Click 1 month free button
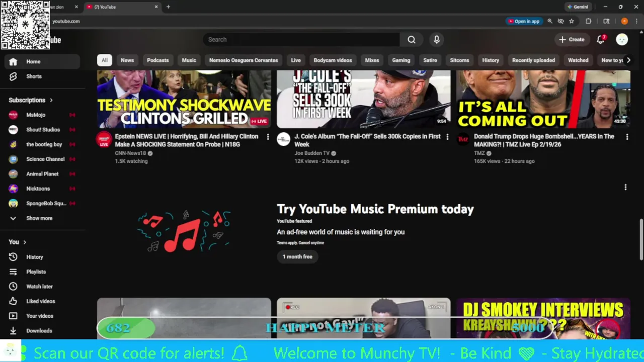 click(x=297, y=256)
